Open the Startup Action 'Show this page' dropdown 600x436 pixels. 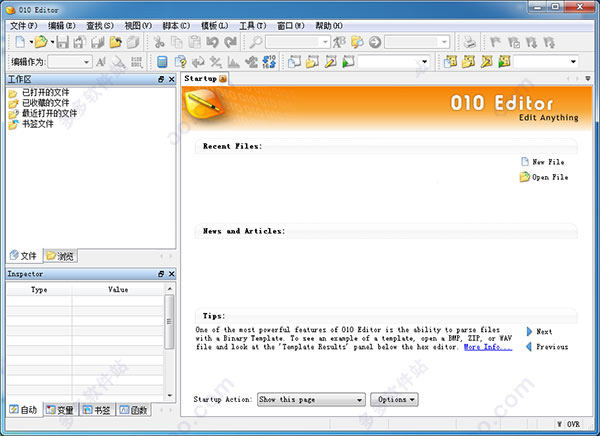[x=311, y=400]
